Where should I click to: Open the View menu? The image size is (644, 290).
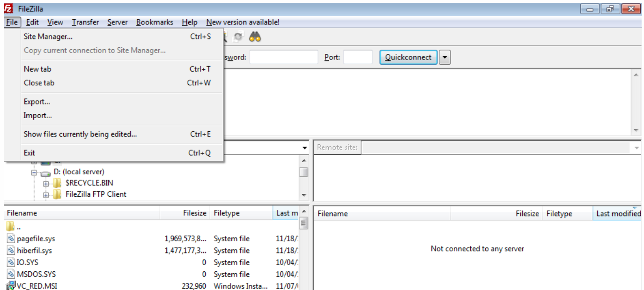[55, 22]
